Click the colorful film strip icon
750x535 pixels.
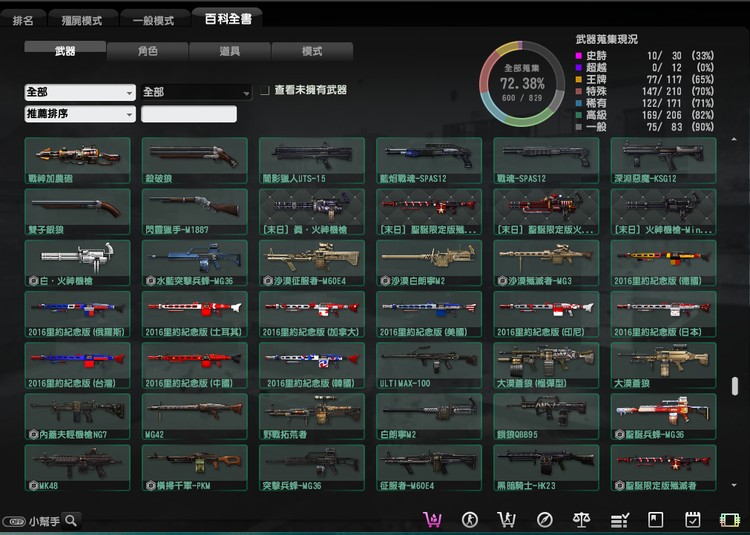coord(730,520)
